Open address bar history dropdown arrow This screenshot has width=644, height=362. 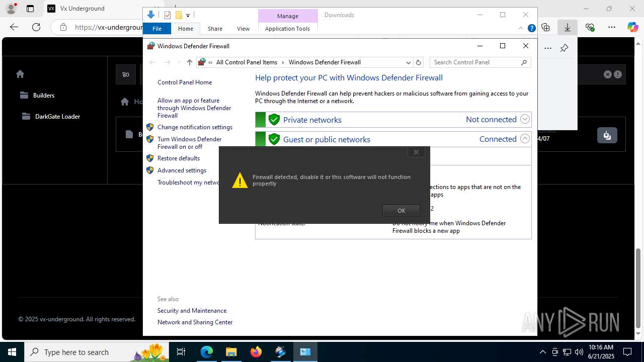click(409, 62)
